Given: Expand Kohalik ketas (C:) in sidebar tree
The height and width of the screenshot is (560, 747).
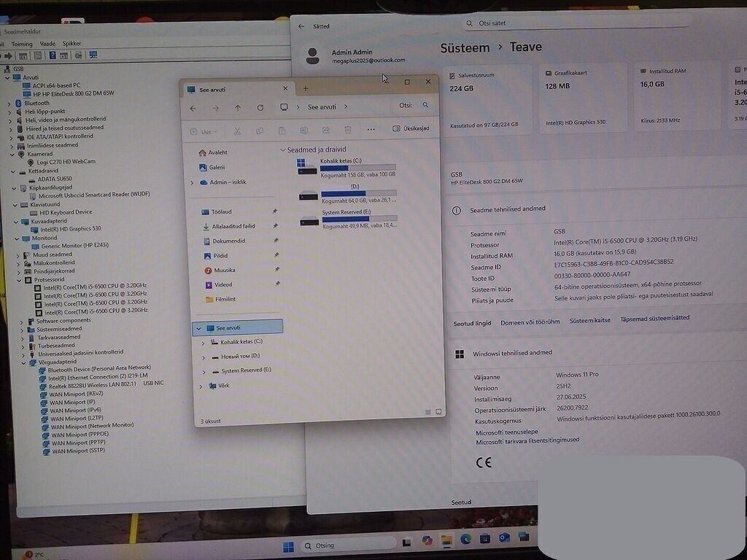Looking at the screenshot, I should point(203,343).
